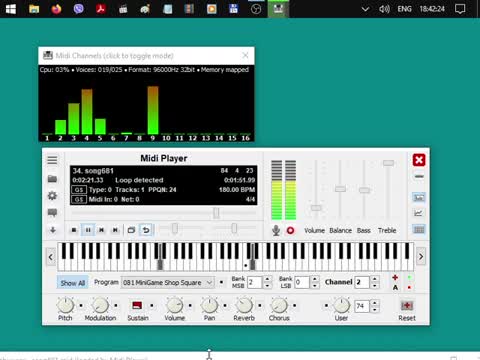Image resolution: width=480 pixels, height=360 pixels.
Task: Close the Midi Channels window
Action: (245, 55)
